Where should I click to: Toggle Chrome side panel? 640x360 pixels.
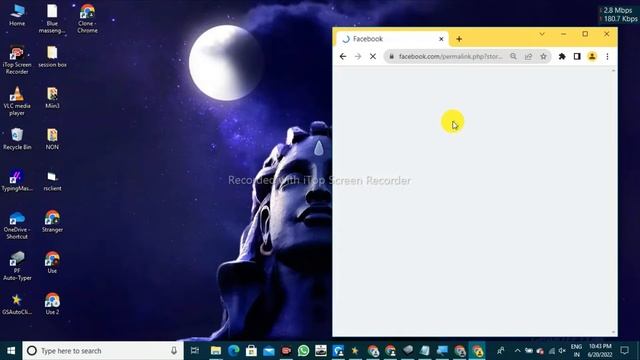(x=577, y=56)
